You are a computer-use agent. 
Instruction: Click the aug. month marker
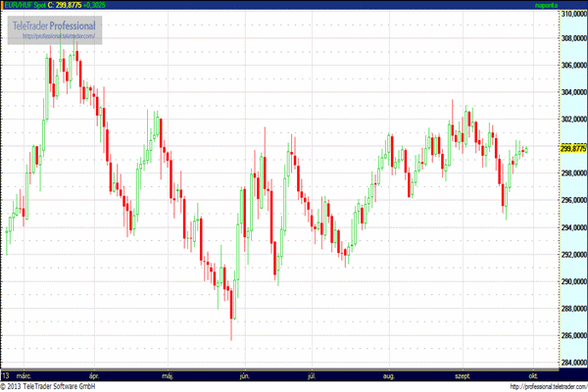click(389, 375)
